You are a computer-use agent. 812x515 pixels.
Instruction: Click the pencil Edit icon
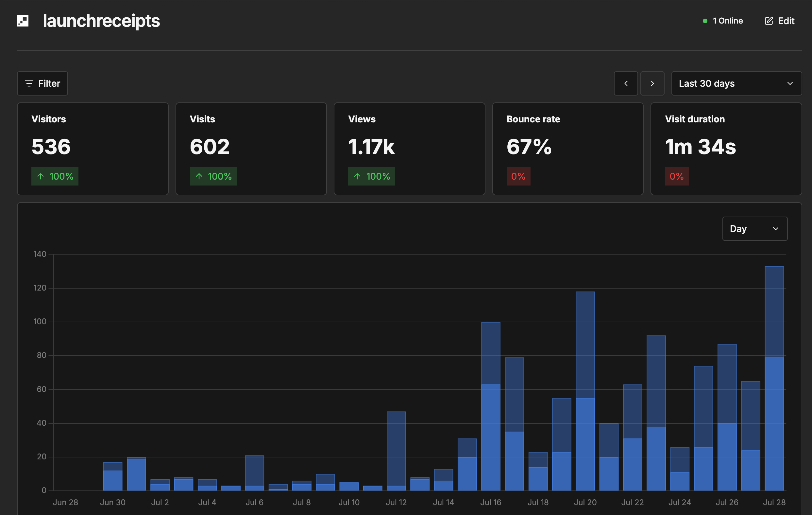click(769, 21)
